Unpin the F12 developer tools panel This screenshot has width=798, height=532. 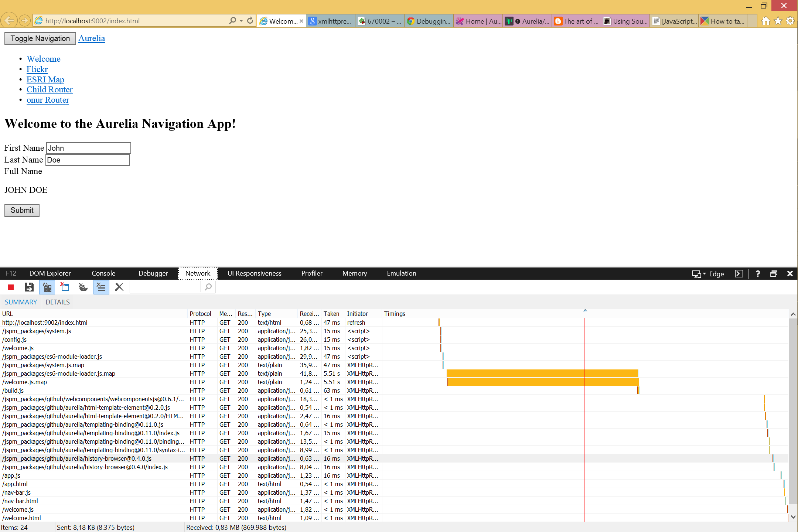(x=774, y=274)
